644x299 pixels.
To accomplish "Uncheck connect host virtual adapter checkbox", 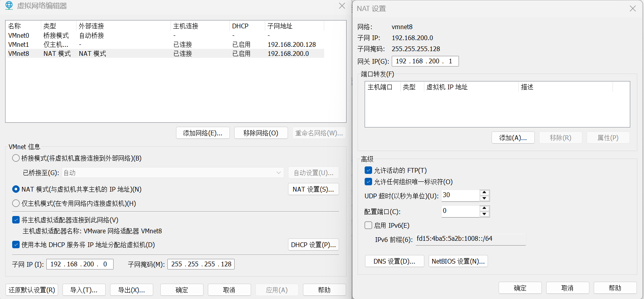I will pos(16,220).
